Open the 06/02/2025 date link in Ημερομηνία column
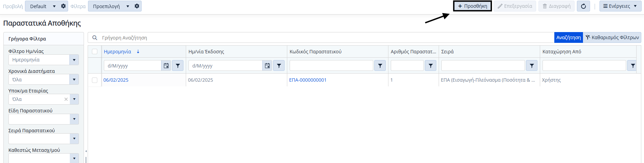This screenshot has width=644, height=163. [x=116, y=80]
